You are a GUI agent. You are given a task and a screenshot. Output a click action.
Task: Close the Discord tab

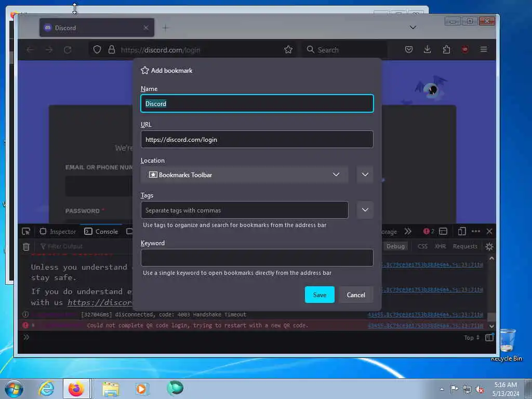click(x=146, y=28)
